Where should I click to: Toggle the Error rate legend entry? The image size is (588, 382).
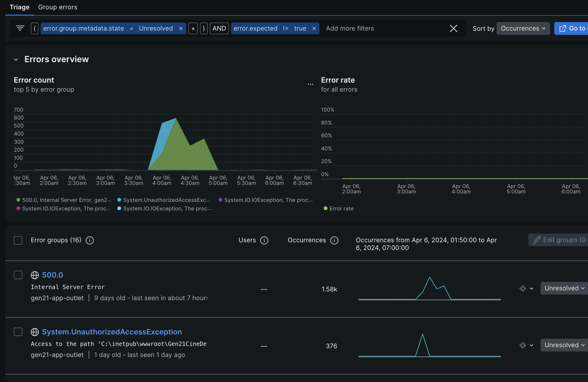pos(339,209)
